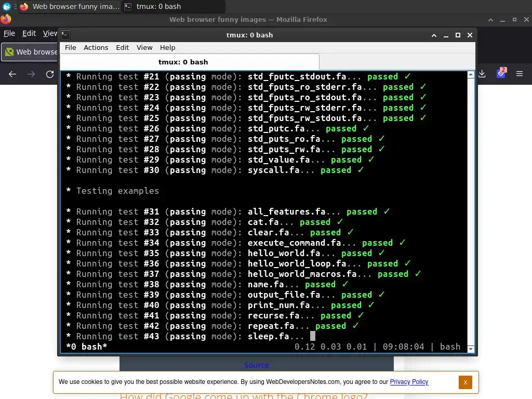Minimize the tmux terminal window
The height and width of the screenshot is (399, 532).
point(446,35)
